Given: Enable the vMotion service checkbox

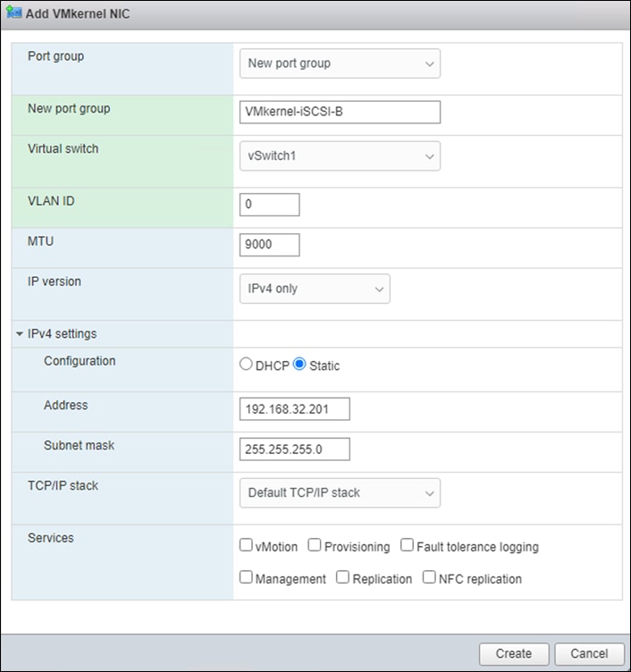Looking at the screenshot, I should (246, 545).
